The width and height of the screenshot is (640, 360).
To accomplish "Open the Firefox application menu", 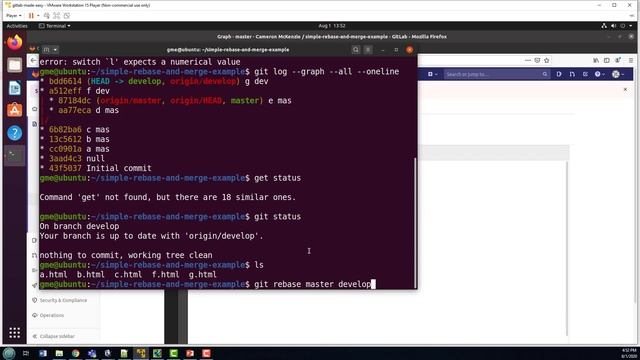I will click(x=631, y=60).
